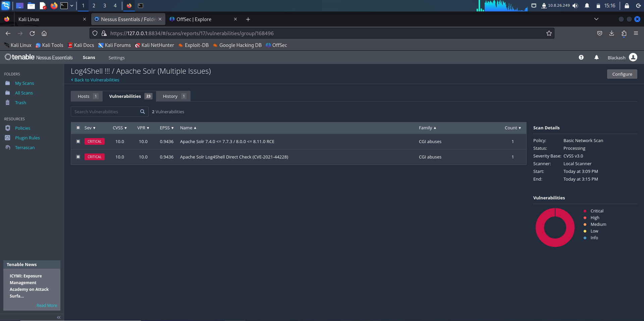
Task: Open the Kali application menu icon
Action: tap(6, 6)
